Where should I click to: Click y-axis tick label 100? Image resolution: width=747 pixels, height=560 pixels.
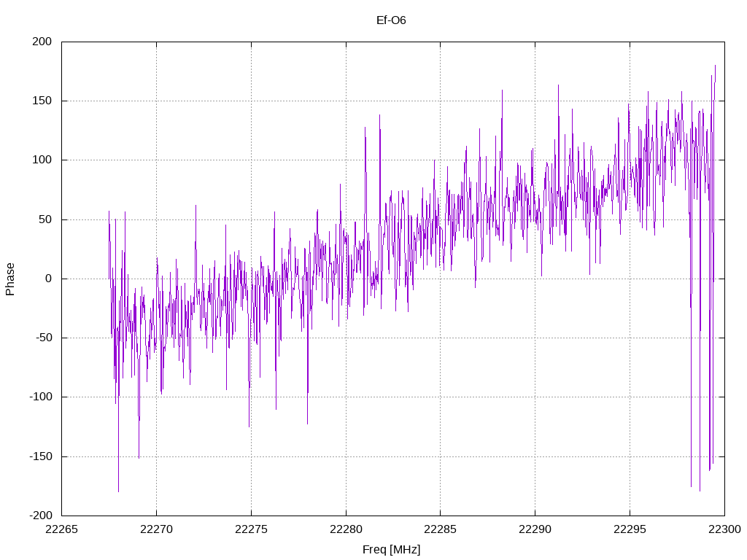click(x=42, y=160)
